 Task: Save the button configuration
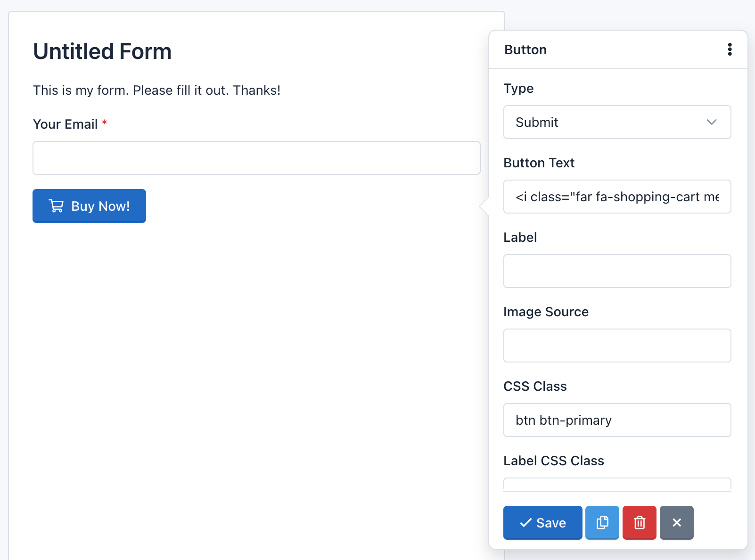[x=542, y=522]
